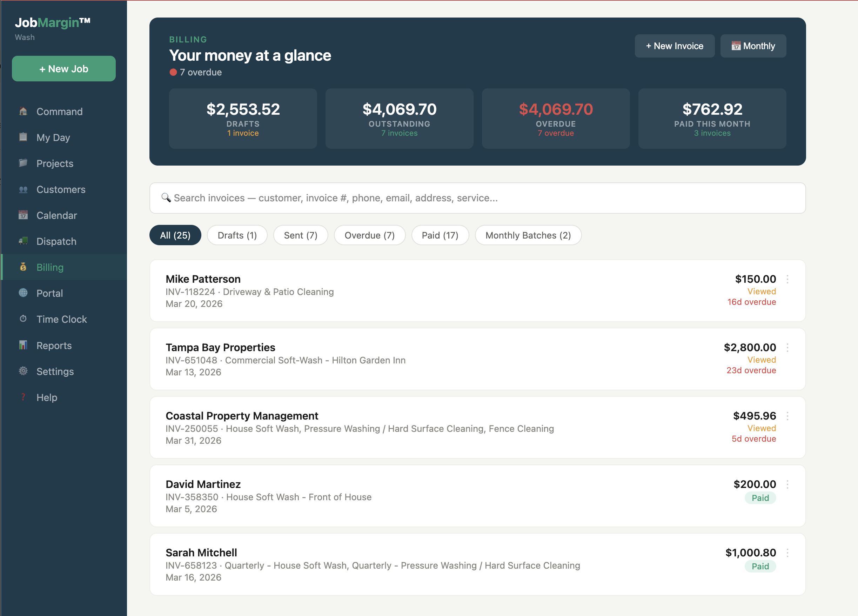The width and height of the screenshot is (858, 616).
Task: Open the Portal page
Action: click(49, 293)
